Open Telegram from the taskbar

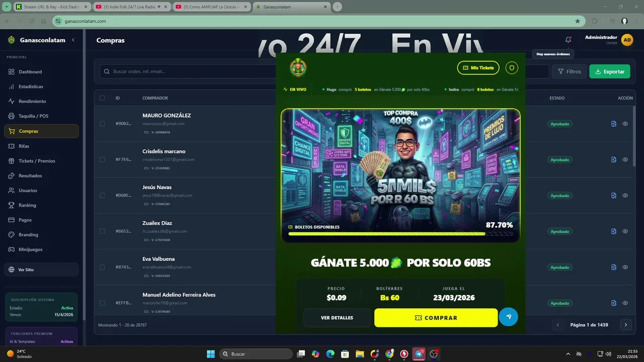[419, 354]
